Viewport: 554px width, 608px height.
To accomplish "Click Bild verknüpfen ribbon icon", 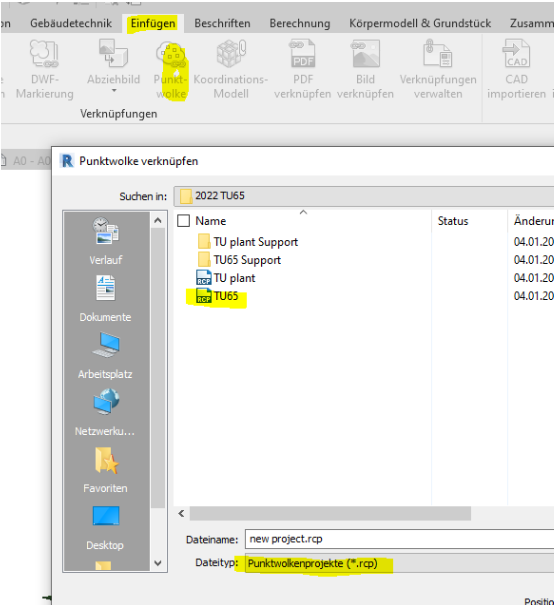I will point(365,69).
